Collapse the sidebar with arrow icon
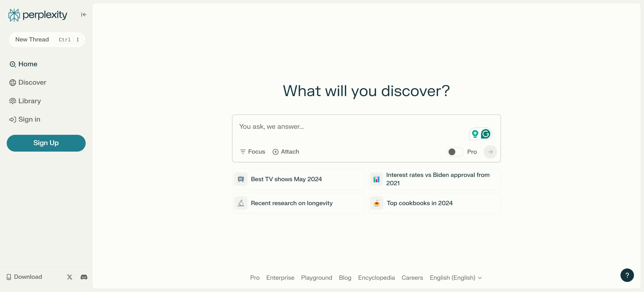The image size is (644, 292). [84, 15]
